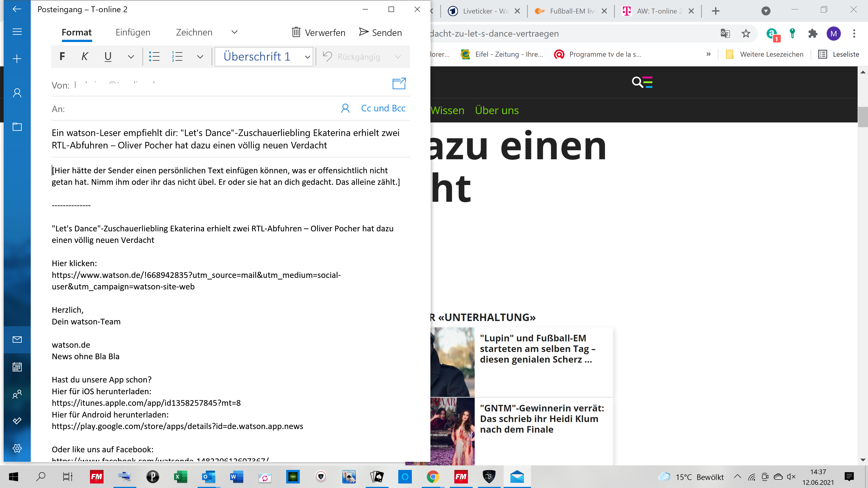Open the accounts person icon in sidebar

point(17,93)
